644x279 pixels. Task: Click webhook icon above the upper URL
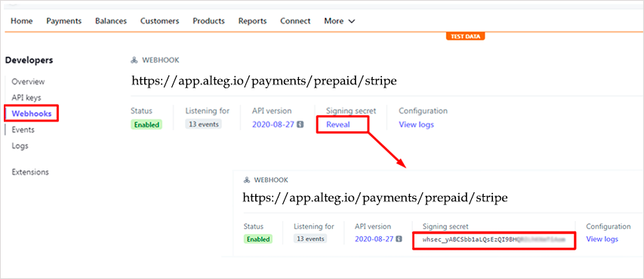coord(134,60)
